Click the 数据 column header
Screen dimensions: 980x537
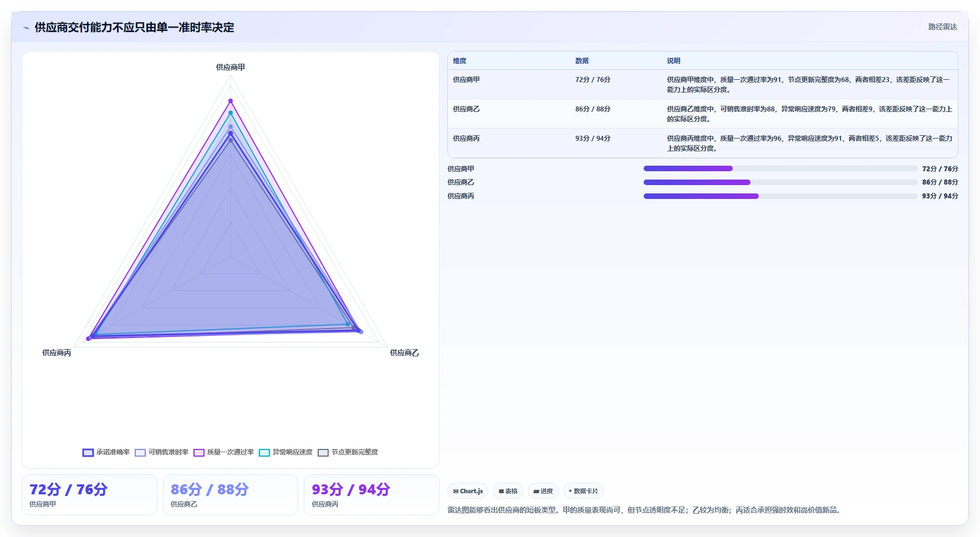pos(582,61)
